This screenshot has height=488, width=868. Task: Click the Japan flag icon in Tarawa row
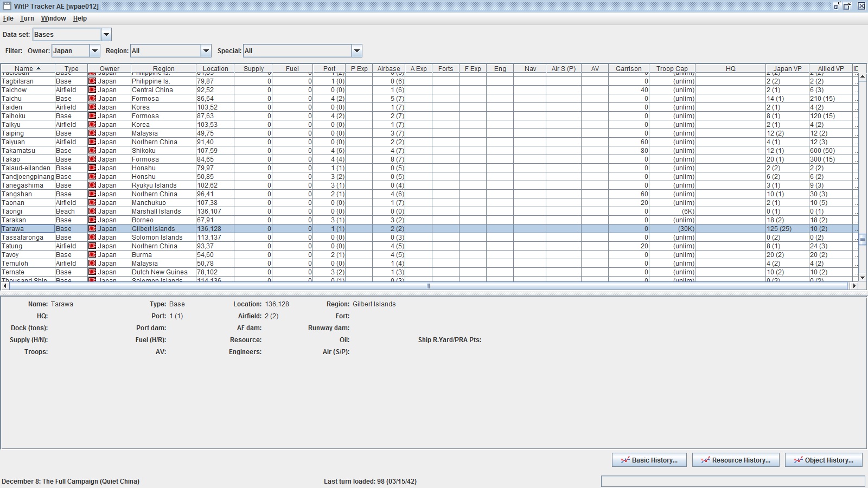coord(92,229)
